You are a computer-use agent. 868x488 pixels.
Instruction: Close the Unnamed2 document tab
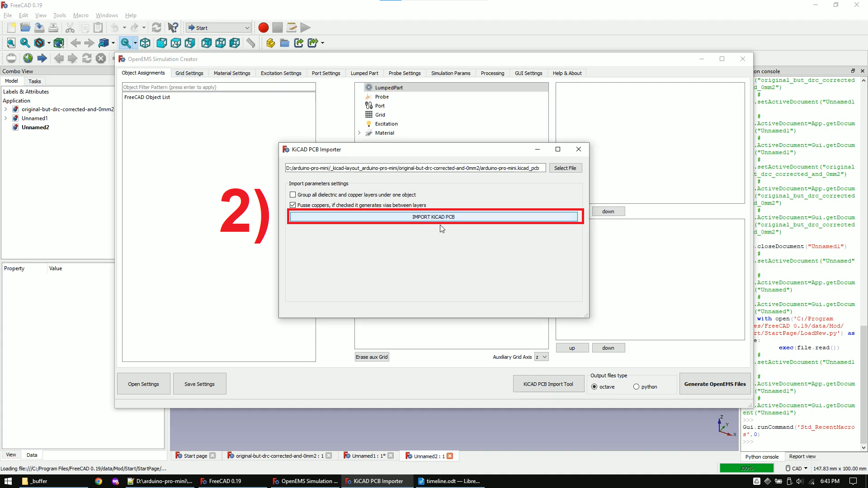[450, 456]
